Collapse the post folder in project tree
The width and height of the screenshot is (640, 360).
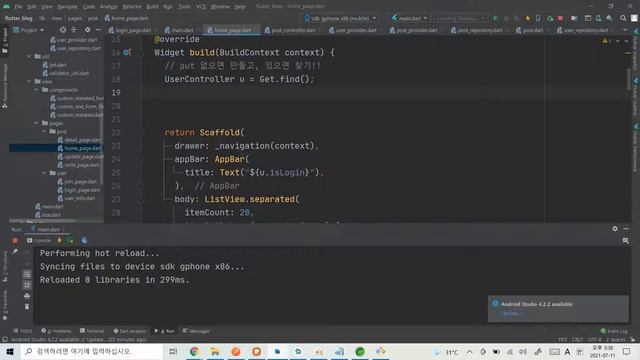coord(44,131)
